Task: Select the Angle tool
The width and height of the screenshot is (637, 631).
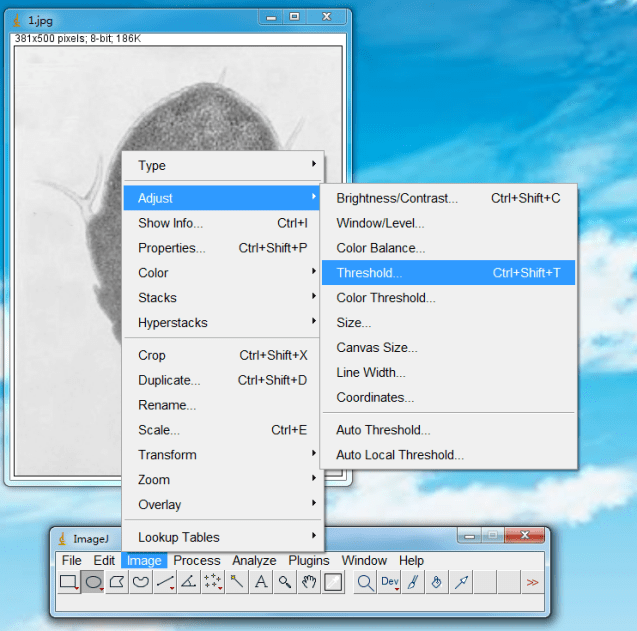Action: [189, 582]
